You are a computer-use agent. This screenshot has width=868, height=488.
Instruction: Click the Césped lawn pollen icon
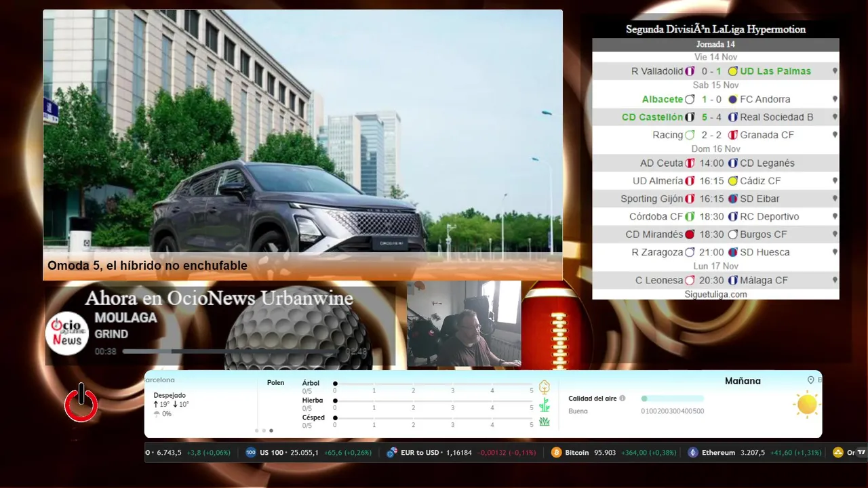pos(544,422)
